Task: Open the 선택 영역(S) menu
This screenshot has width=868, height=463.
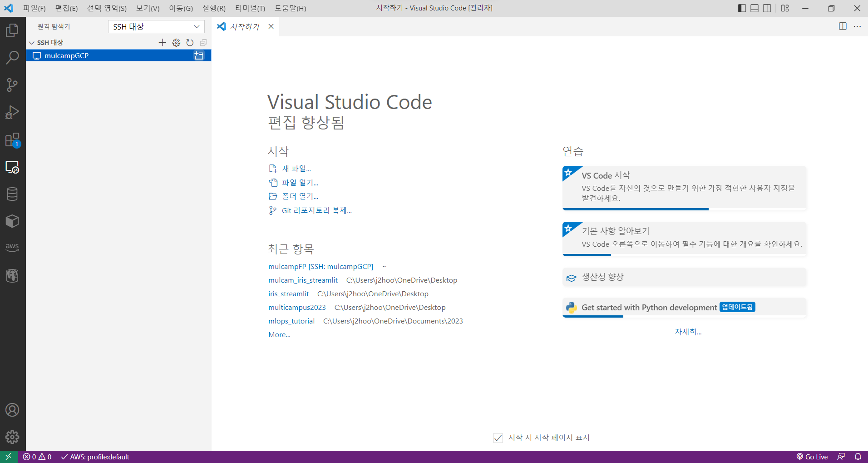Action: click(x=107, y=8)
